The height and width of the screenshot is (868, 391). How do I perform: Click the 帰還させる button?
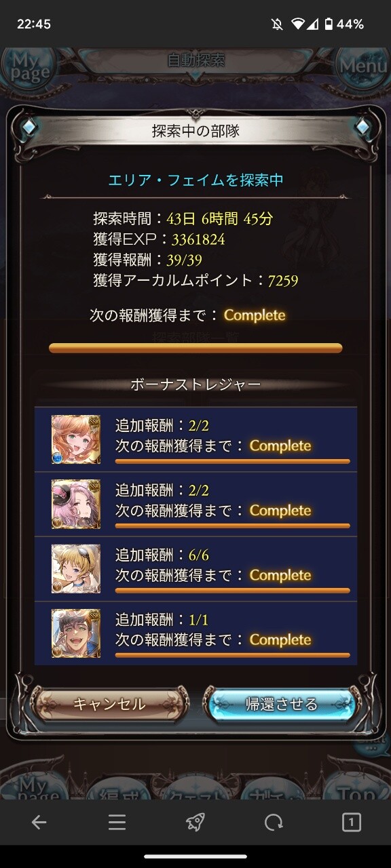[x=281, y=704]
